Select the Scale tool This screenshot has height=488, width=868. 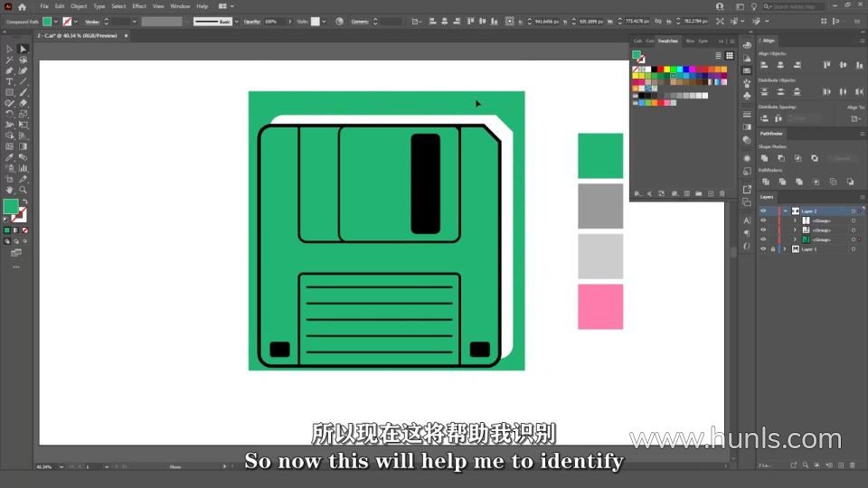[x=24, y=114]
